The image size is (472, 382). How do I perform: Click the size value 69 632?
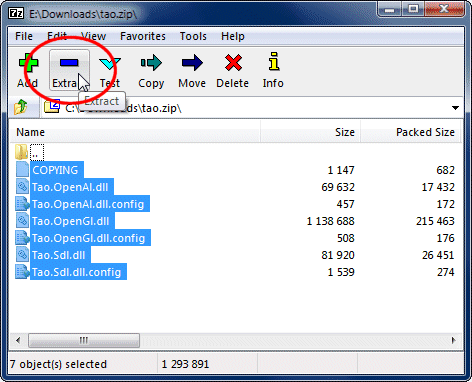click(338, 187)
